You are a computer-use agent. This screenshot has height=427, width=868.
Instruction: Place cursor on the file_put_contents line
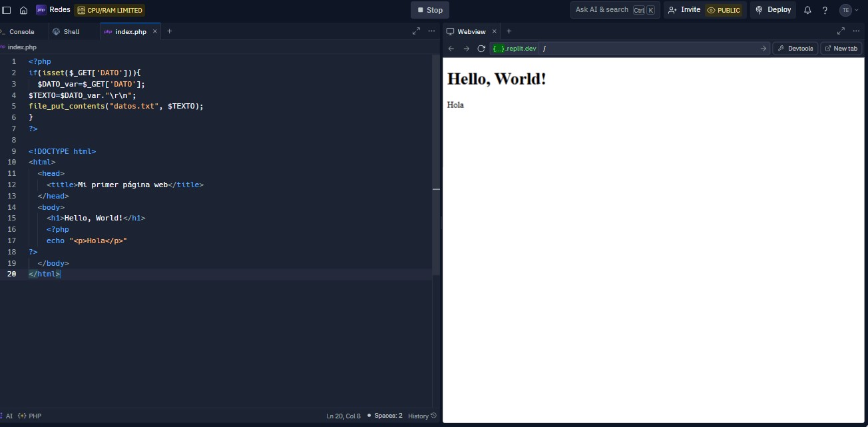116,106
